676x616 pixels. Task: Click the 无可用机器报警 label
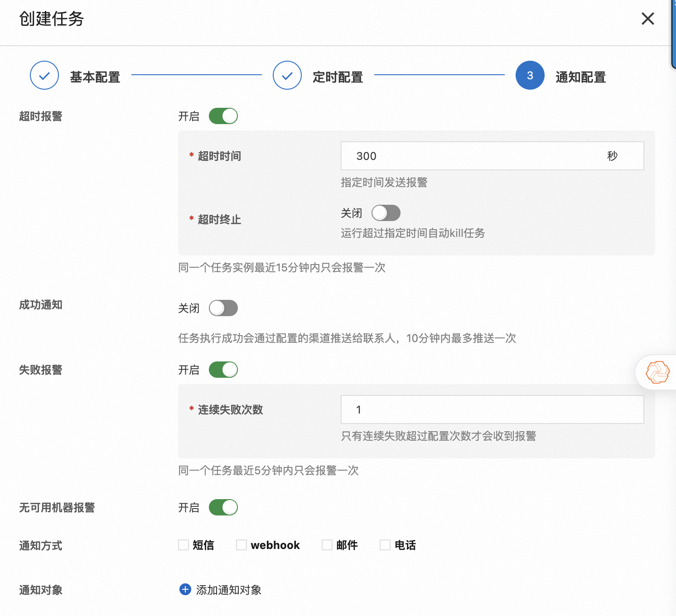coord(57,508)
